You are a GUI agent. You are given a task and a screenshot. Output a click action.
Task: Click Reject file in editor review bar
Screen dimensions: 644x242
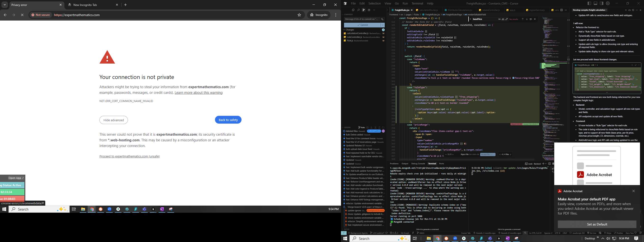[x=470, y=154]
